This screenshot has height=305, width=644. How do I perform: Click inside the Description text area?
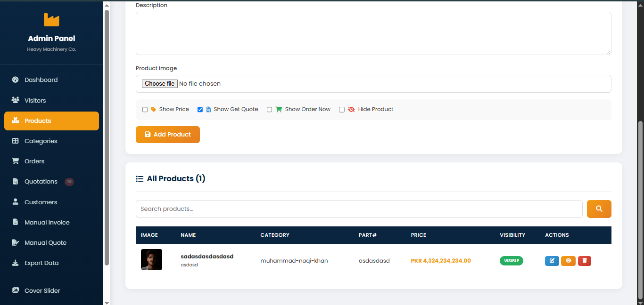point(373,33)
